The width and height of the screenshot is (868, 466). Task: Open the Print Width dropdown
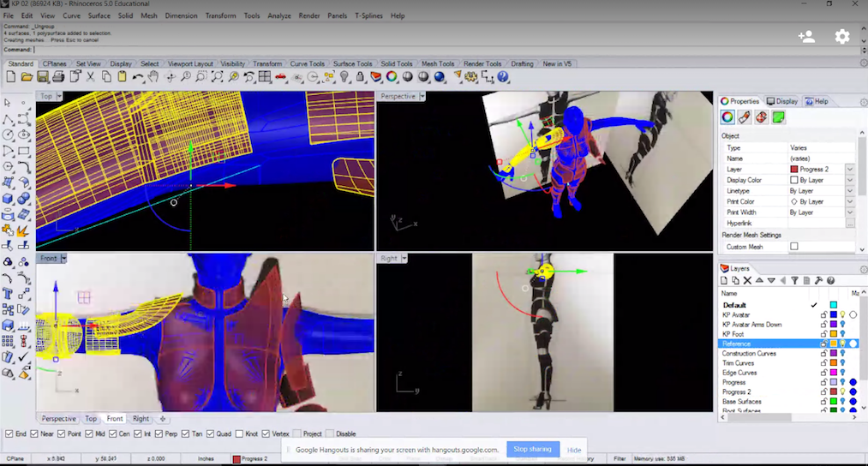click(850, 212)
